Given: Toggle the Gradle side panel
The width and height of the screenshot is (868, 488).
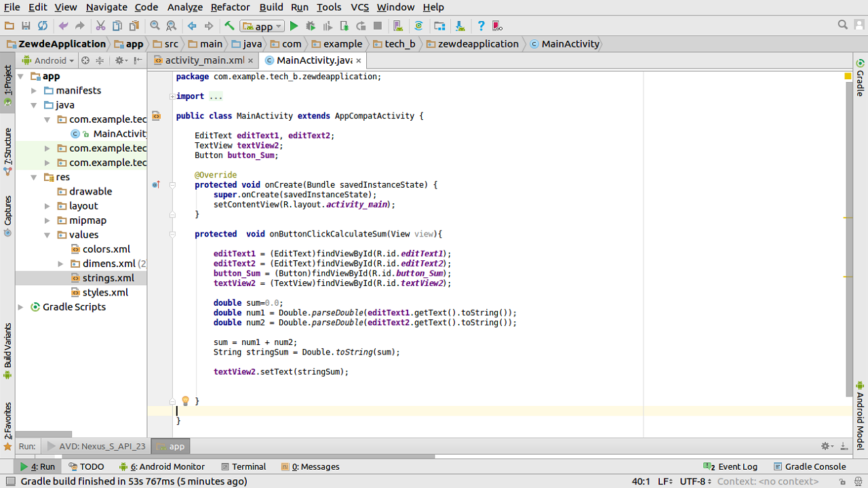Looking at the screenshot, I should tap(860, 81).
